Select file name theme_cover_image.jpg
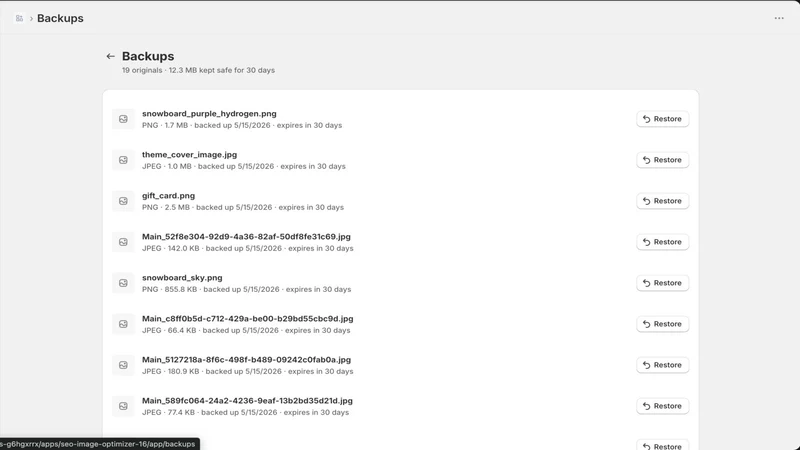This screenshot has width=800, height=450. 189,155
